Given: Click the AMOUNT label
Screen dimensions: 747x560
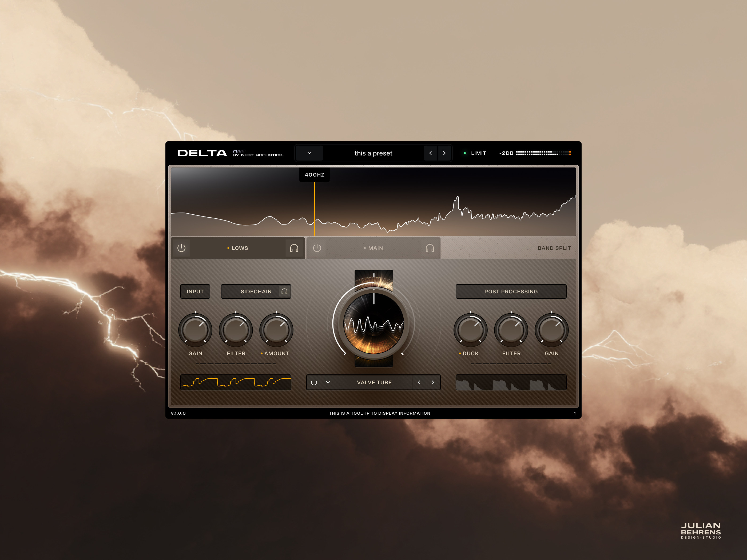Looking at the screenshot, I should tap(277, 353).
